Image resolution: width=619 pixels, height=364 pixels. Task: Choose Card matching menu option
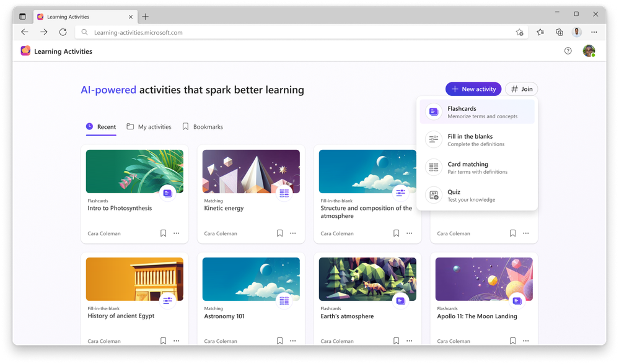pos(477,168)
